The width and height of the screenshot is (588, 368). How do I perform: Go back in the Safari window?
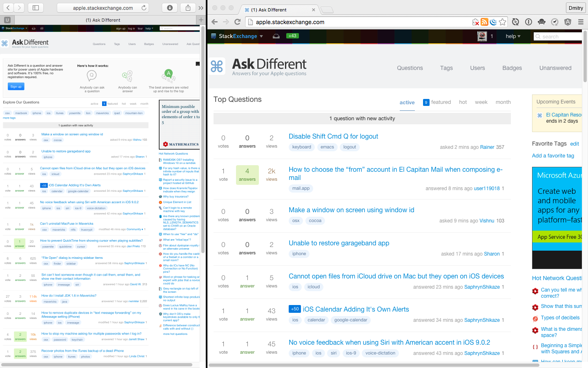[x=8, y=8]
